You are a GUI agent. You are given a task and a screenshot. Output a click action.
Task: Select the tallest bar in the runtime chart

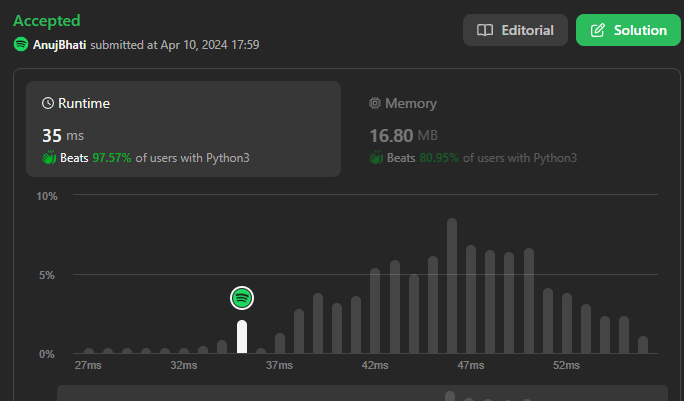coord(452,286)
